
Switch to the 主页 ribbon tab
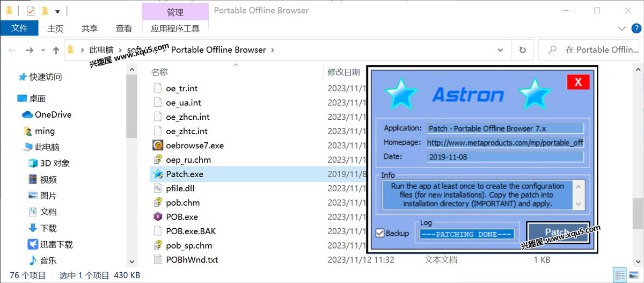point(55,28)
